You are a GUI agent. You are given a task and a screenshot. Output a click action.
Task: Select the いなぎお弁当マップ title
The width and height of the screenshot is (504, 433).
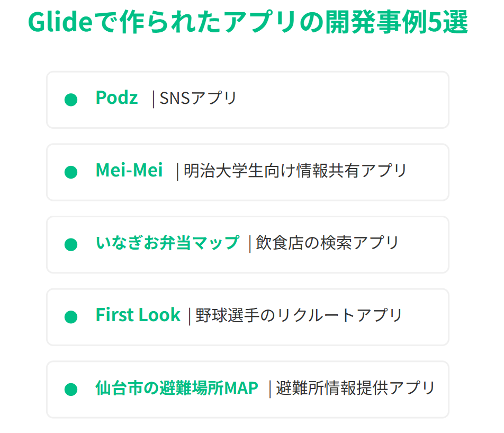click(167, 243)
